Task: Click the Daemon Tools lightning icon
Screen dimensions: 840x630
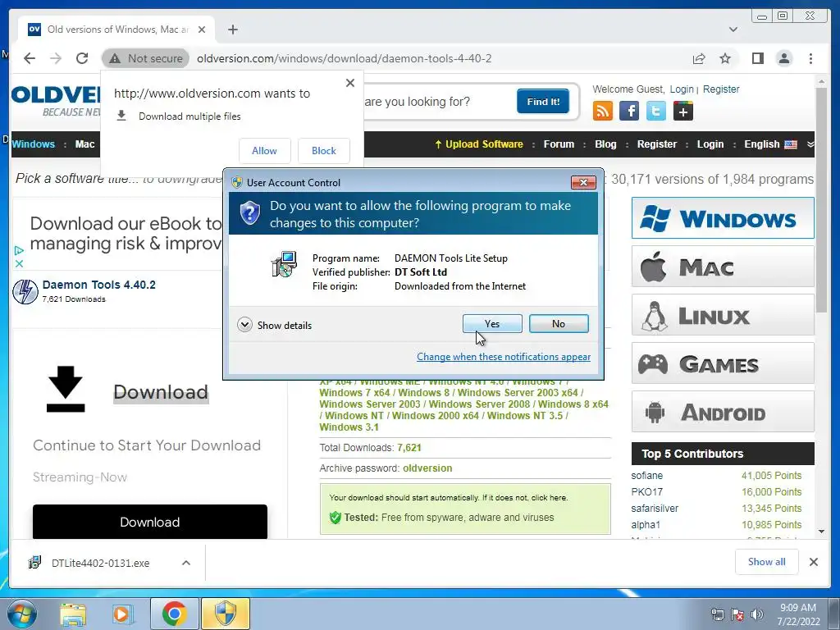Action: 25,291
